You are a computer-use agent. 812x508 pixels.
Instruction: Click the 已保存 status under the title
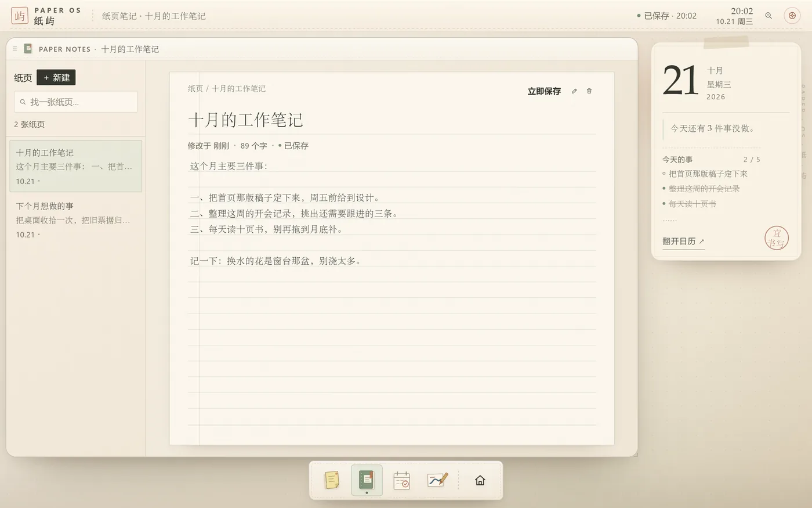293,146
